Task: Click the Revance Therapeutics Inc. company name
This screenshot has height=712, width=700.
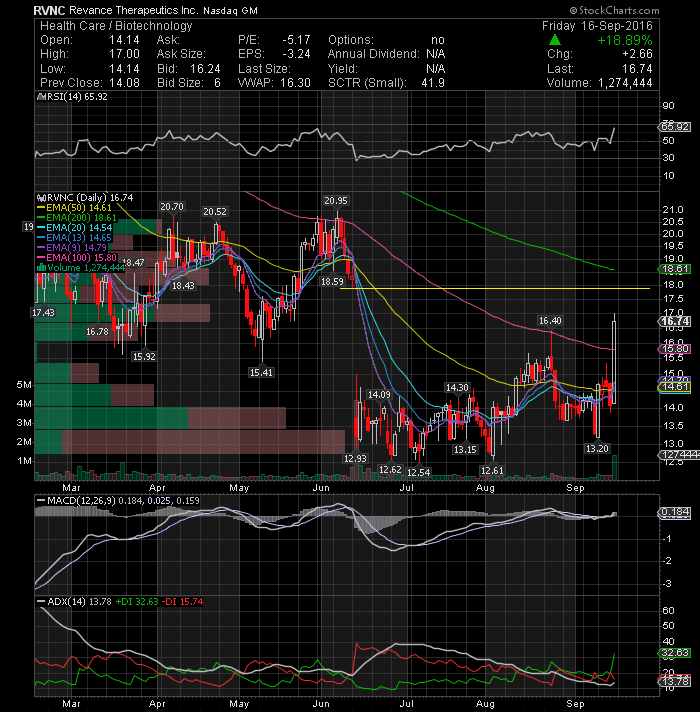Action: [133, 10]
